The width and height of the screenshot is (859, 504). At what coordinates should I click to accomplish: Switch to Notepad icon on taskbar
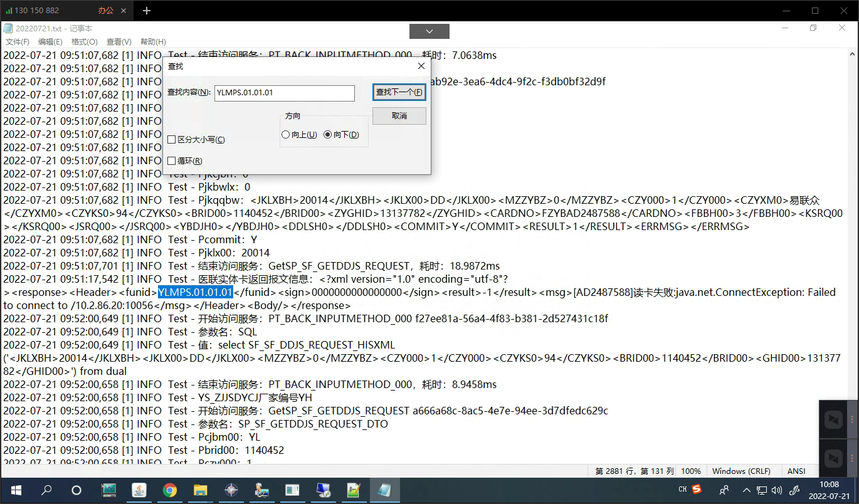coord(384,490)
